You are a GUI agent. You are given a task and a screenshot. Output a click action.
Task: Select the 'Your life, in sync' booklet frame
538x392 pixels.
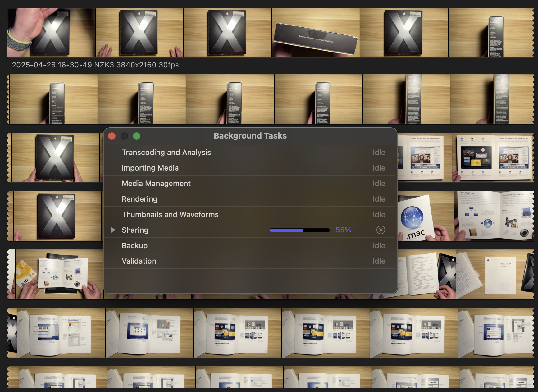click(494, 216)
